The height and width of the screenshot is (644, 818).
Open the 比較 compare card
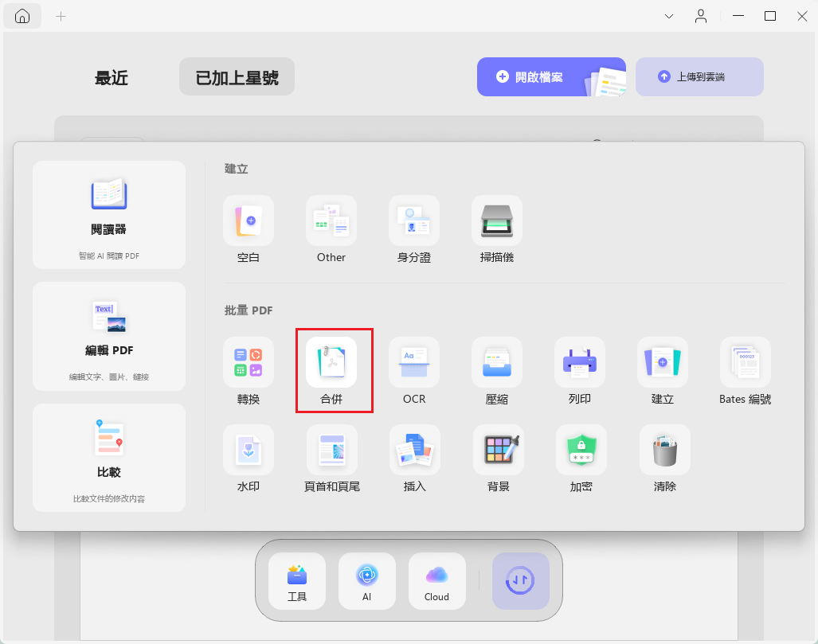109,457
